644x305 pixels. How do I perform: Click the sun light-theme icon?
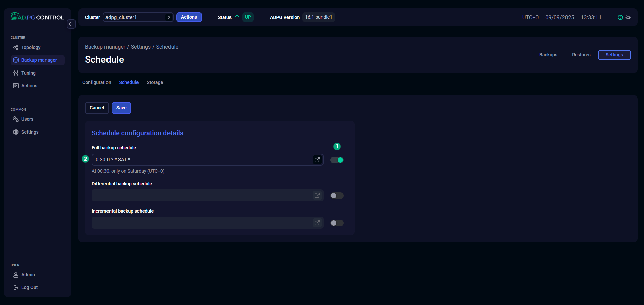[628, 17]
